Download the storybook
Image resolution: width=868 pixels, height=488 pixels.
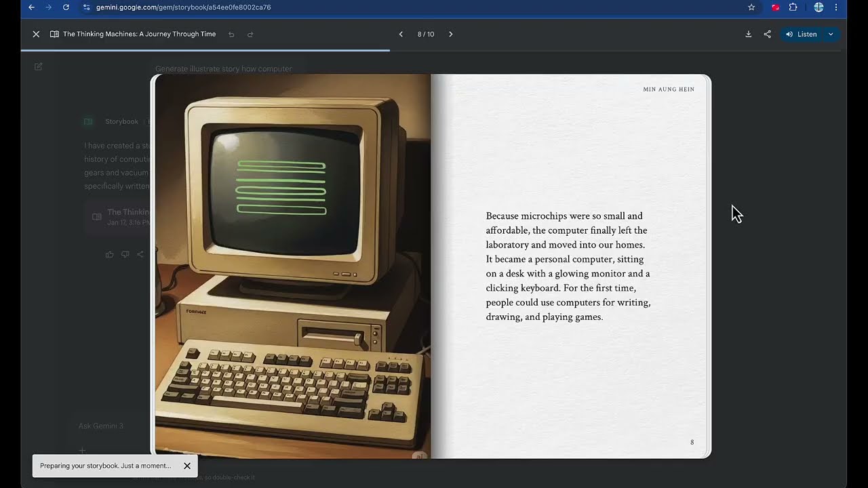click(749, 34)
